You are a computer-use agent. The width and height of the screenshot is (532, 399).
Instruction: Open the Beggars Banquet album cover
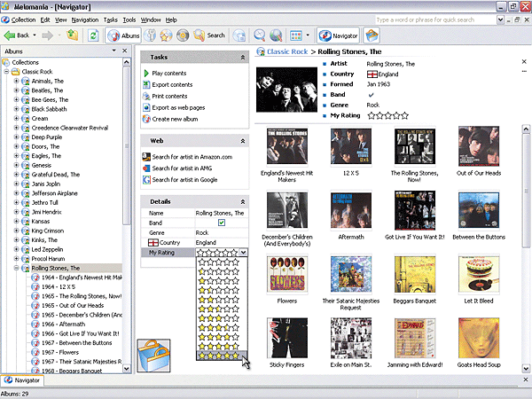pos(415,274)
